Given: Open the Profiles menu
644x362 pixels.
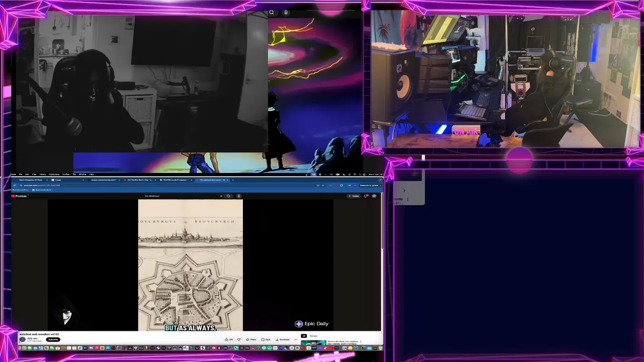Looking at the screenshot, I should [66, 174].
